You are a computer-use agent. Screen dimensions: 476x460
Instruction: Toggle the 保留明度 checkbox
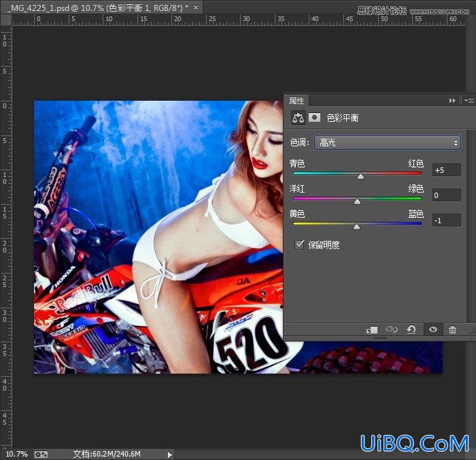[x=299, y=244]
